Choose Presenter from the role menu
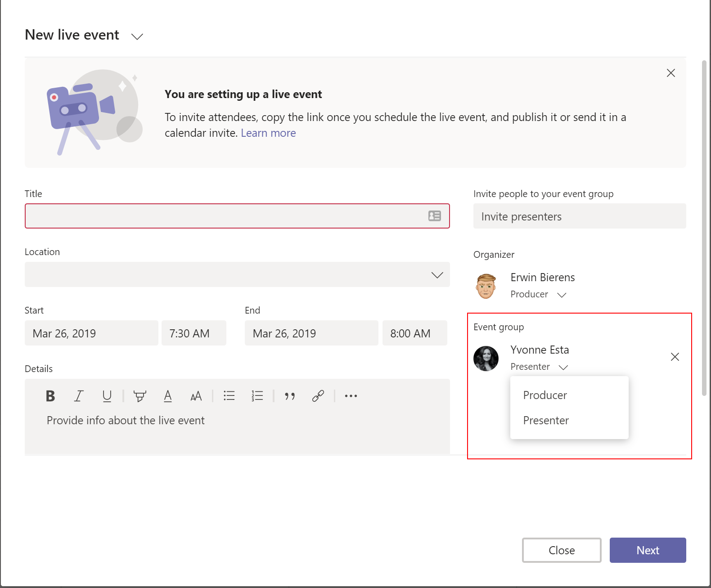This screenshot has height=588, width=711. pyautogui.click(x=546, y=420)
